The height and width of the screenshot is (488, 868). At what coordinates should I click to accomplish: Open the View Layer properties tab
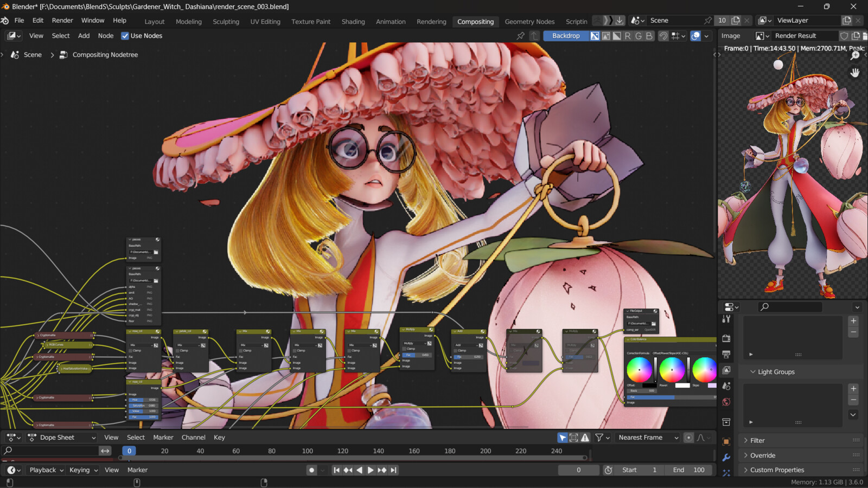pos(726,370)
